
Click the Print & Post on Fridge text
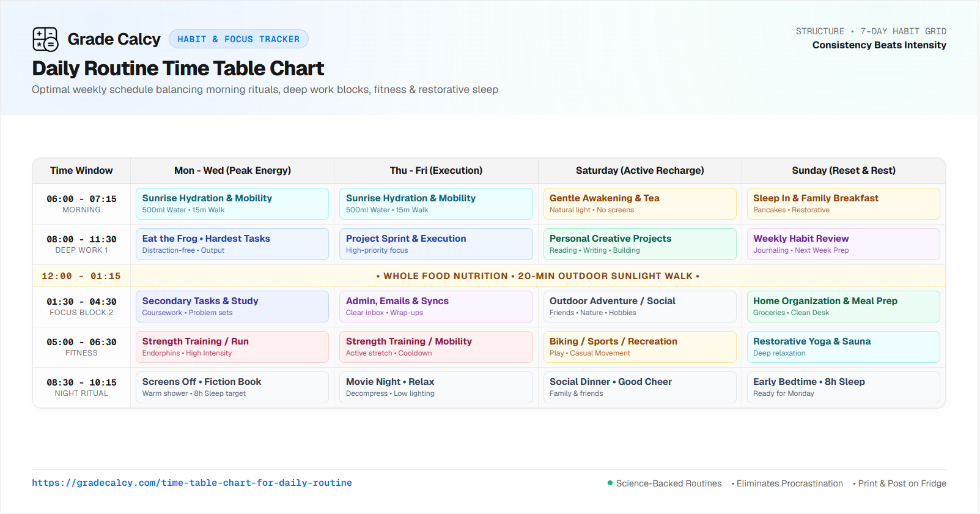902,483
